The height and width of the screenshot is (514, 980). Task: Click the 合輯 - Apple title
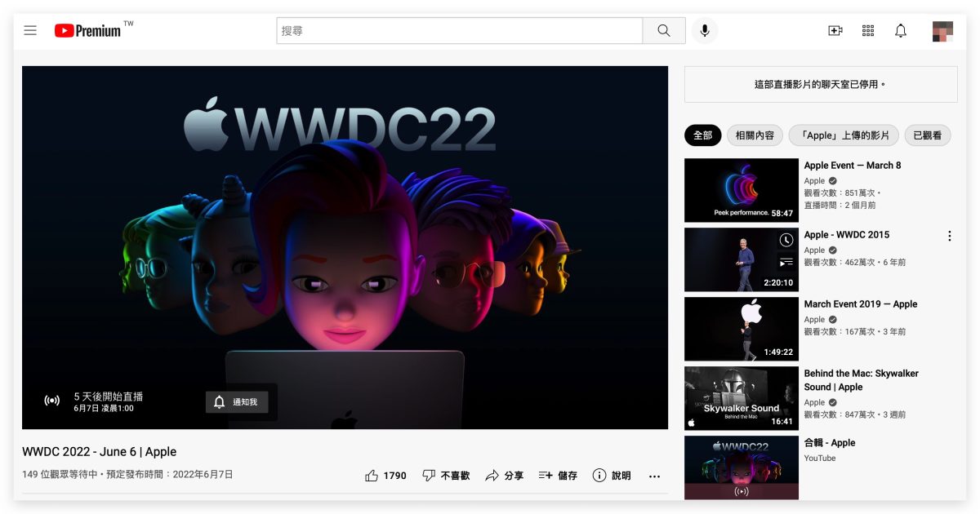click(x=830, y=443)
